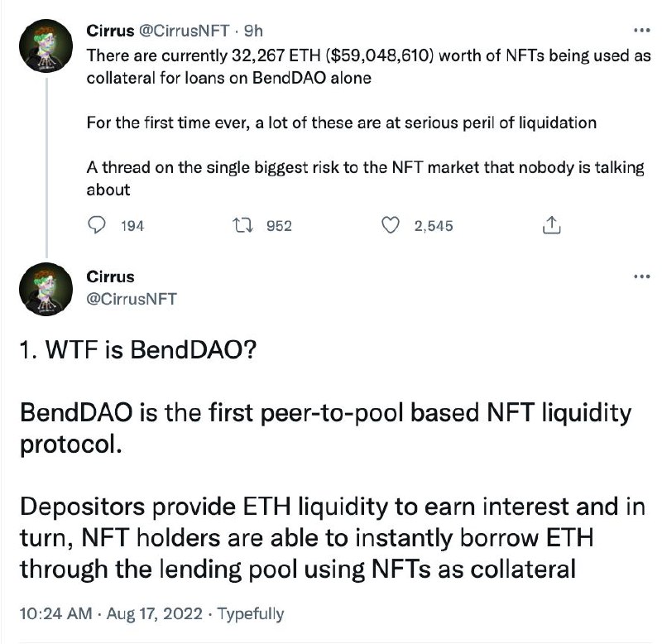Click the @CirrusNFT handle in first tweet header
The width and height of the screenshot is (662, 644).
click(184, 31)
